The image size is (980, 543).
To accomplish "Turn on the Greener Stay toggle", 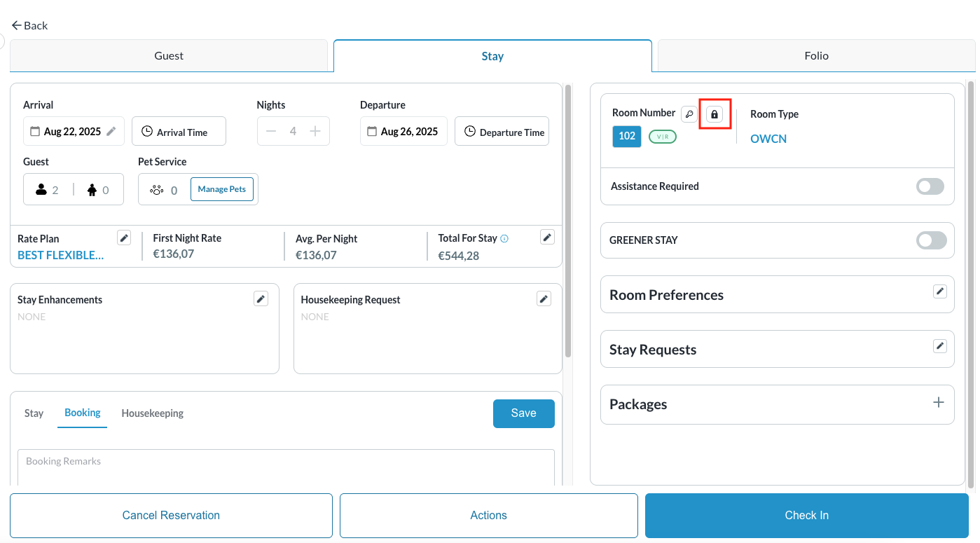I will [x=931, y=240].
